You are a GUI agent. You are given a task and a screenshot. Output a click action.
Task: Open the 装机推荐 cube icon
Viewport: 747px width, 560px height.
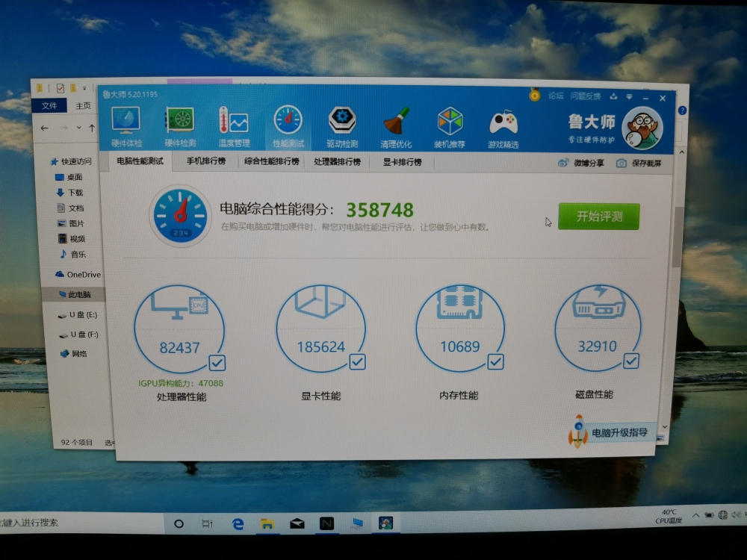pyautogui.click(x=450, y=127)
